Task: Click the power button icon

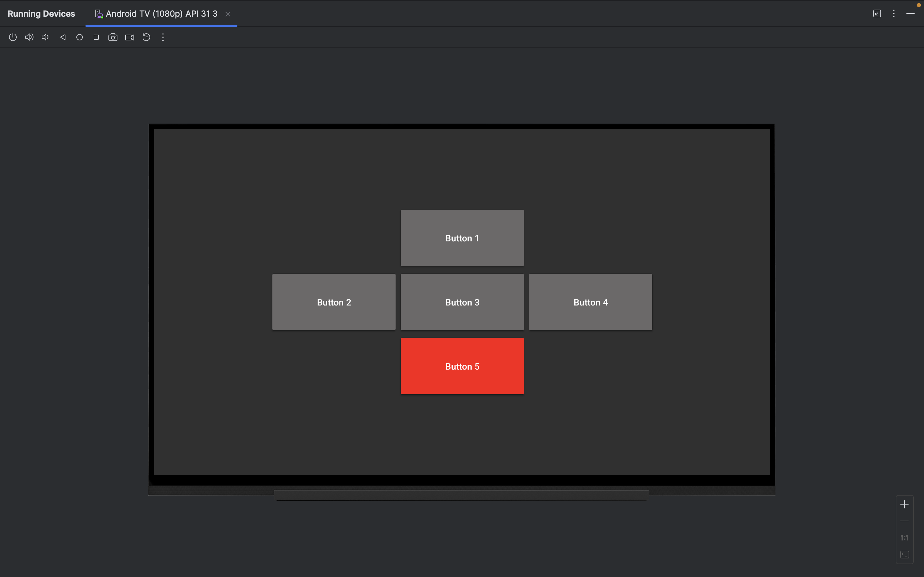Action: click(13, 37)
